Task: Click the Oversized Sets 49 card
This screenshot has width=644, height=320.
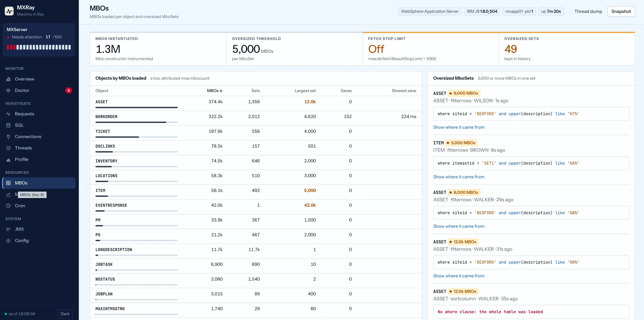Action: tap(567, 49)
